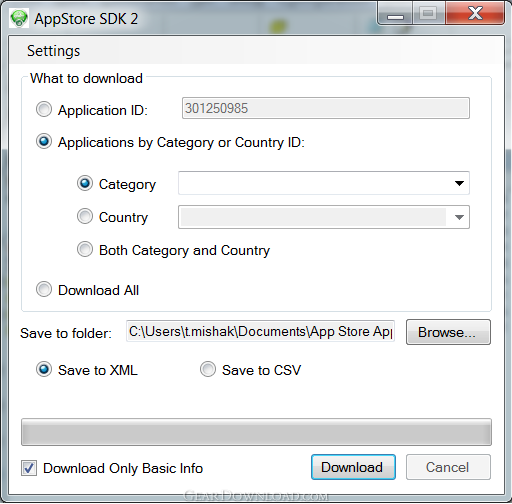This screenshot has width=512, height=504.
Task: Select the Download All radio button
Action: click(x=44, y=289)
